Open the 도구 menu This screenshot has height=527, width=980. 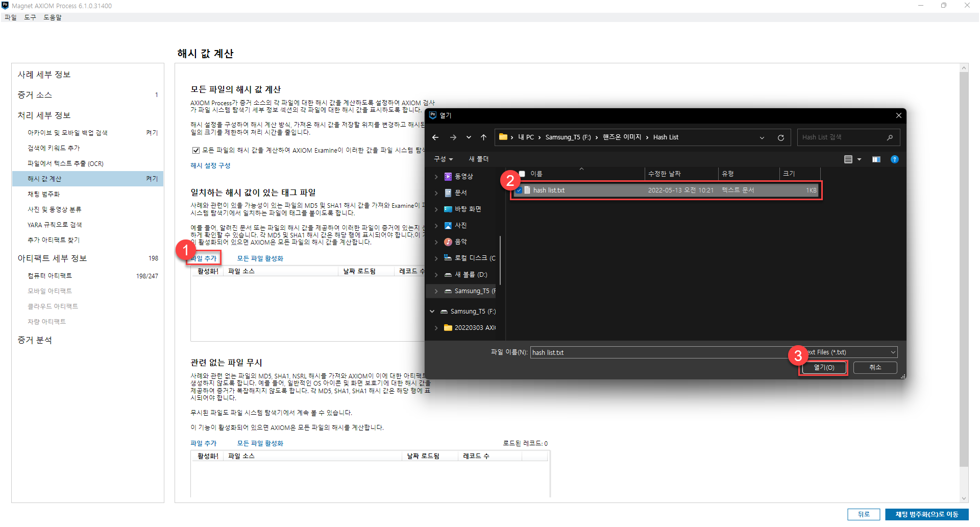pyautogui.click(x=30, y=17)
